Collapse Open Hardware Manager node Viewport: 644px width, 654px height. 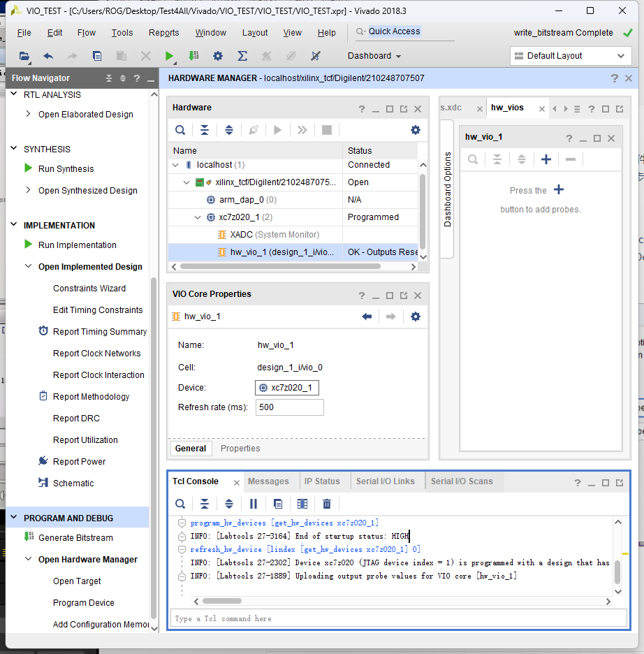(x=28, y=559)
